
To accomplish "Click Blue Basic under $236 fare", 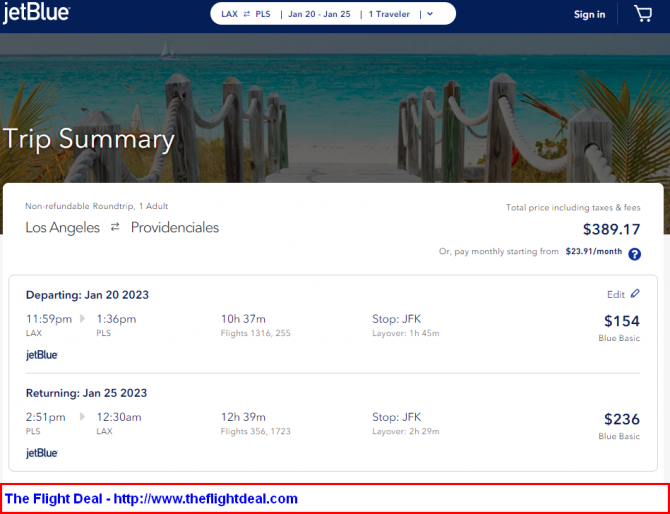I will [619, 436].
